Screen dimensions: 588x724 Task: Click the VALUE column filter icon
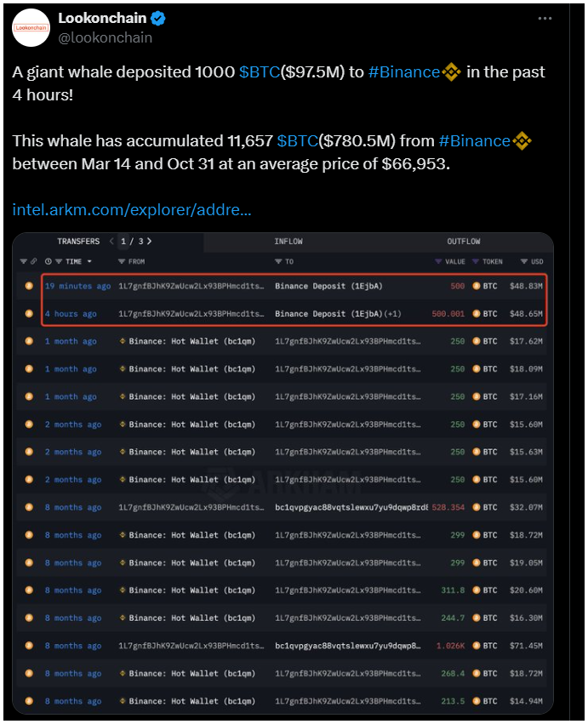pos(438,262)
